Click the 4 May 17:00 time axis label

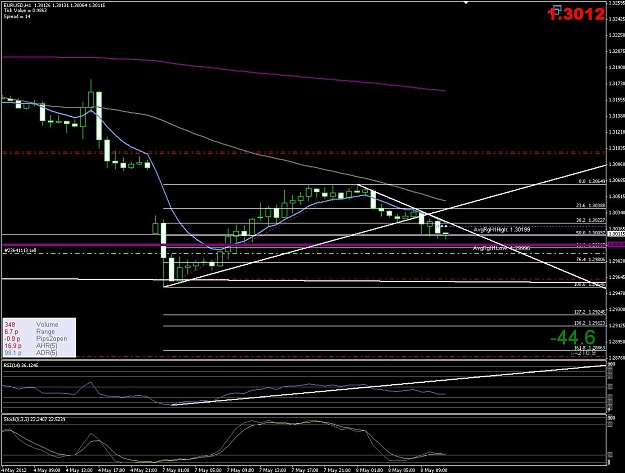click(111, 470)
